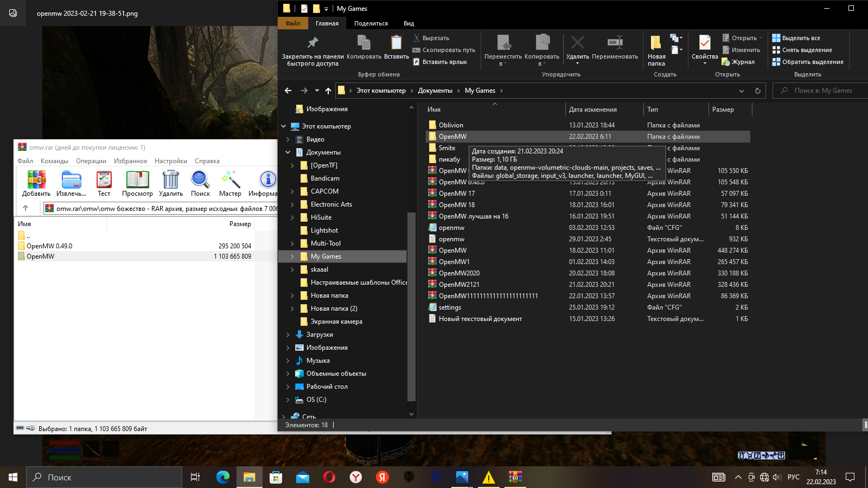Click WinRAR Info (Информация) icon
This screenshot has width=868, height=488.
point(265,183)
